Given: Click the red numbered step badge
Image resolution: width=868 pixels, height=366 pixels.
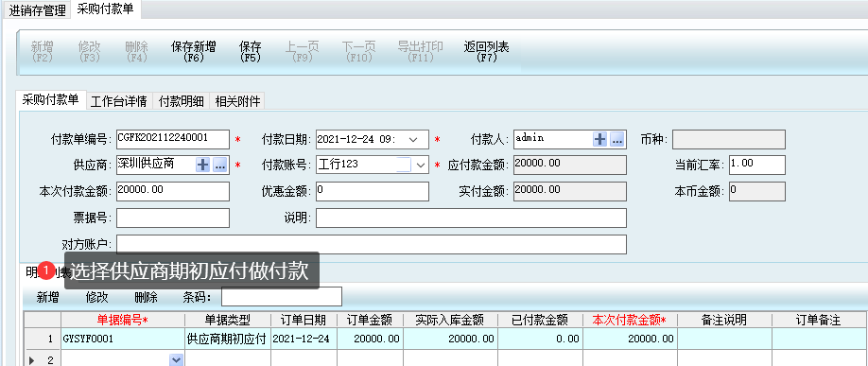Looking at the screenshot, I should [47, 270].
